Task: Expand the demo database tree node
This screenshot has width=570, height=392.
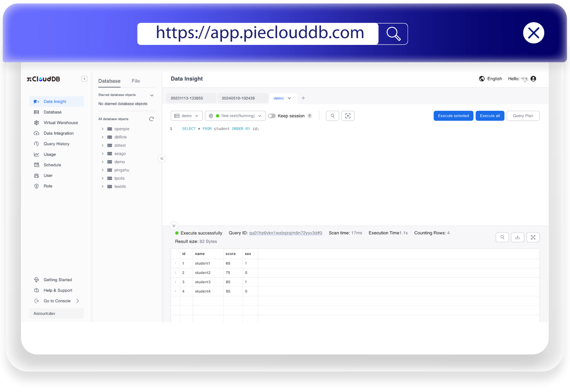Action: coord(103,162)
